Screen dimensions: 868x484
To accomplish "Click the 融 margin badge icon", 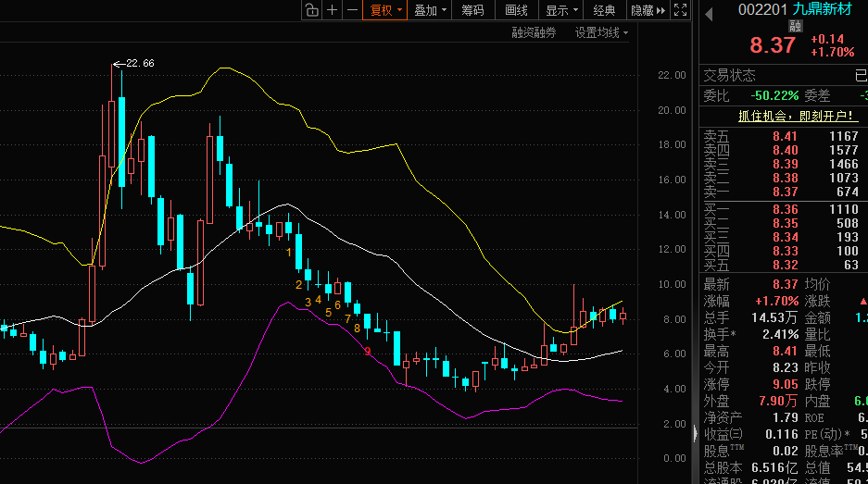I will 796,25.
